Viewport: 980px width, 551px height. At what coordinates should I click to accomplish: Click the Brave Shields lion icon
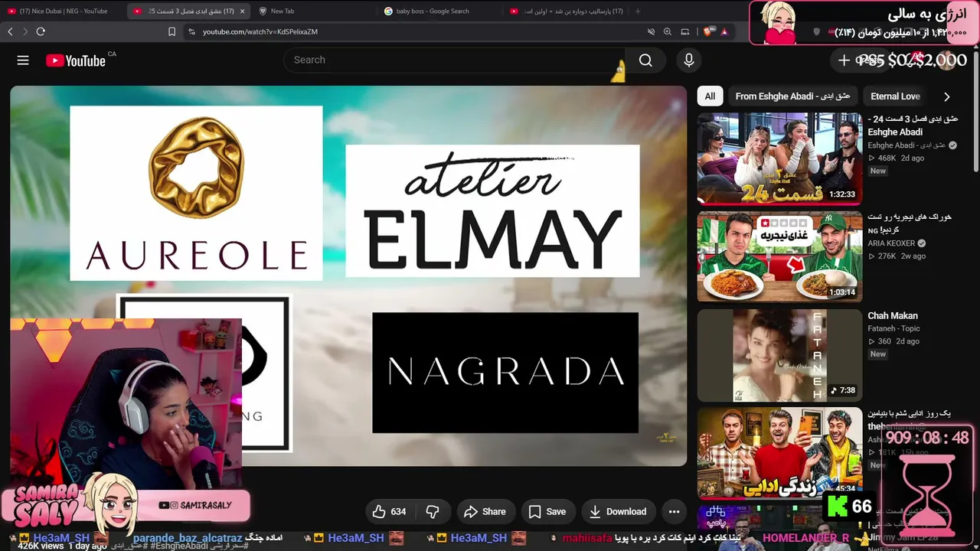pos(707,31)
